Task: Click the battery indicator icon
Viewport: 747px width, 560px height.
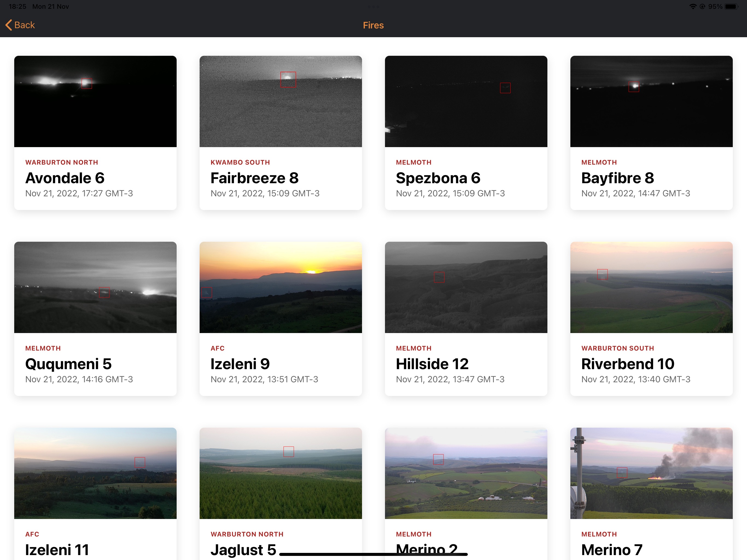Action: [x=731, y=6]
